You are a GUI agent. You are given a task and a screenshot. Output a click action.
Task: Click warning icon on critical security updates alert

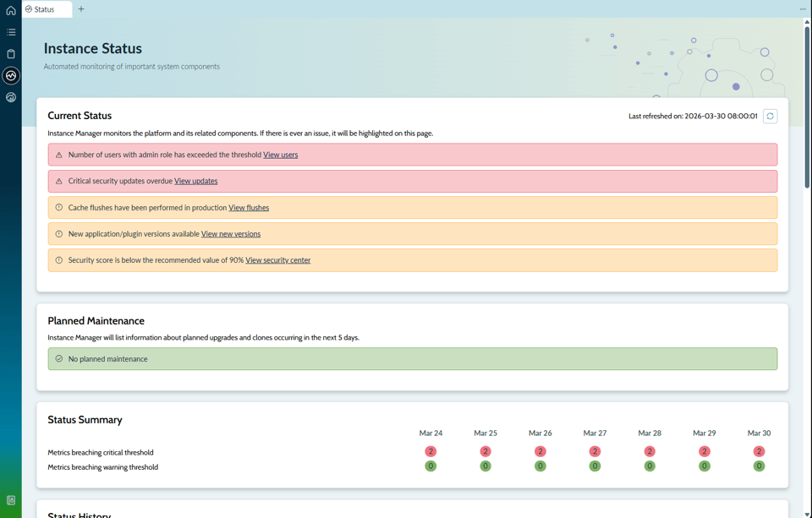(58, 181)
